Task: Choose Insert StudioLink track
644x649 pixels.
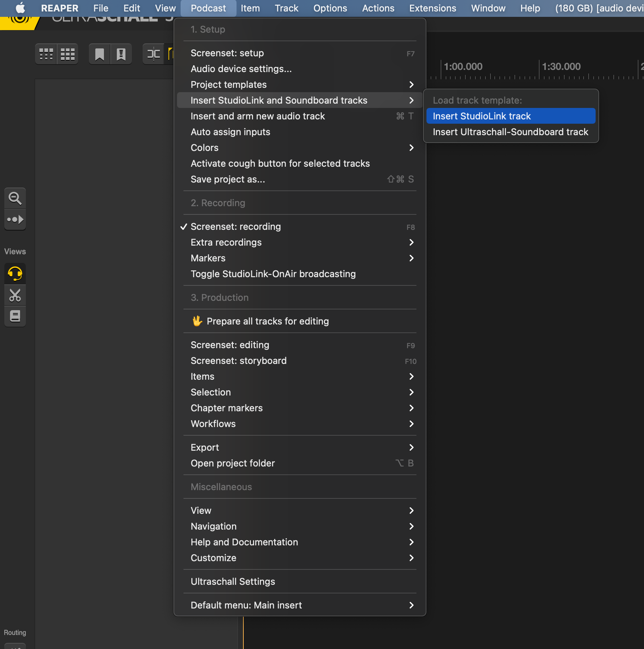Action: click(511, 116)
